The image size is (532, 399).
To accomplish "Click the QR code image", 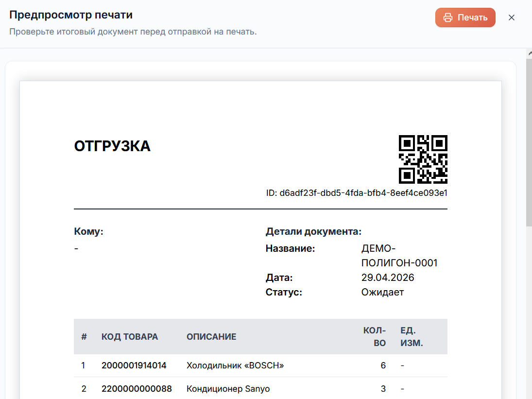I will [x=423, y=159].
